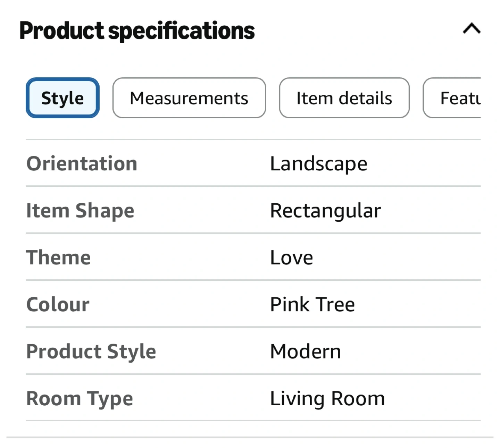Collapse the Product specifications section chevron

tap(472, 28)
